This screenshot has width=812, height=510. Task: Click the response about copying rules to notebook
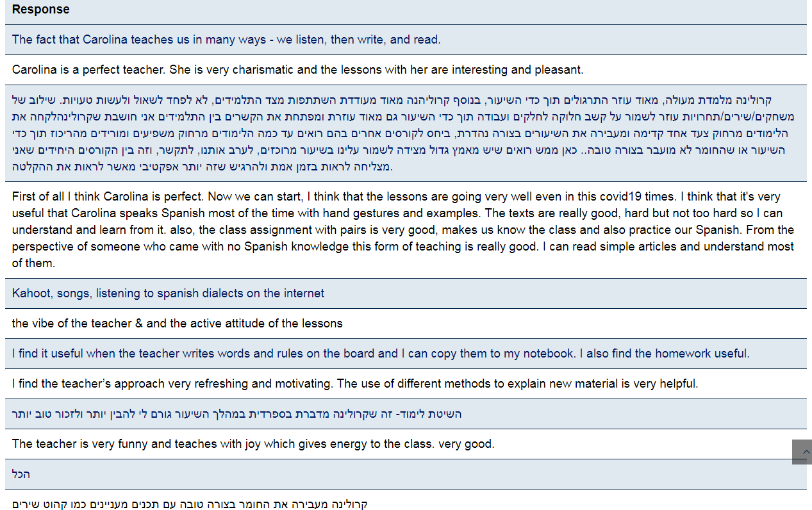pos(406,354)
